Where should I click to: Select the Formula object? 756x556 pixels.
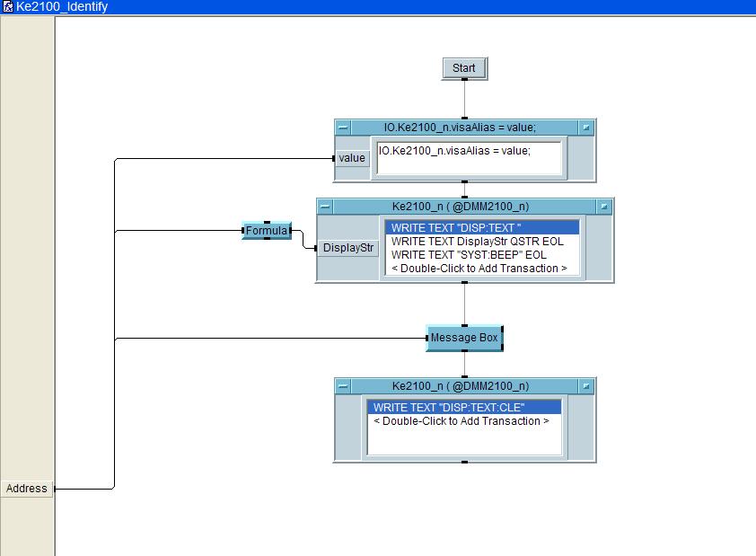(x=267, y=231)
